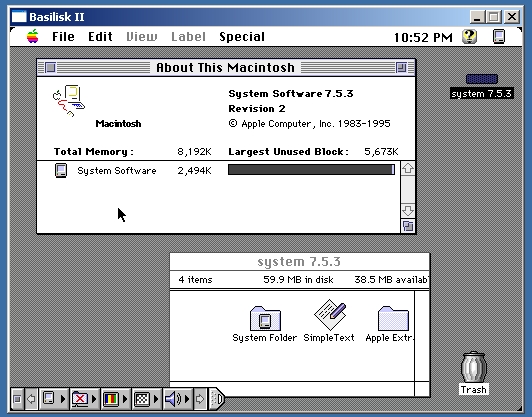Click the Control Strip right scroll arrow
532x417 pixels.
tap(200, 399)
